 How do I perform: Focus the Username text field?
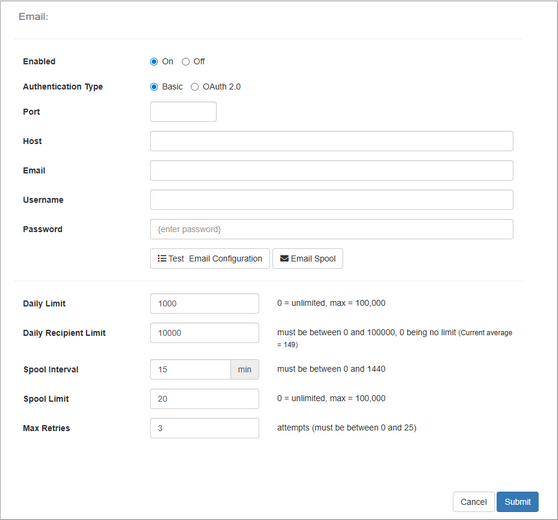click(x=332, y=200)
